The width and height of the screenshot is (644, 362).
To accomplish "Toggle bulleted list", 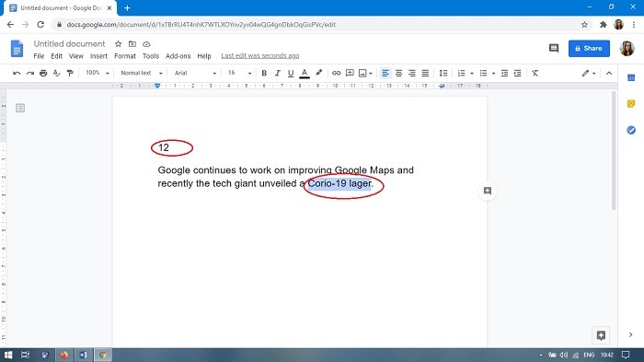I will (483, 73).
